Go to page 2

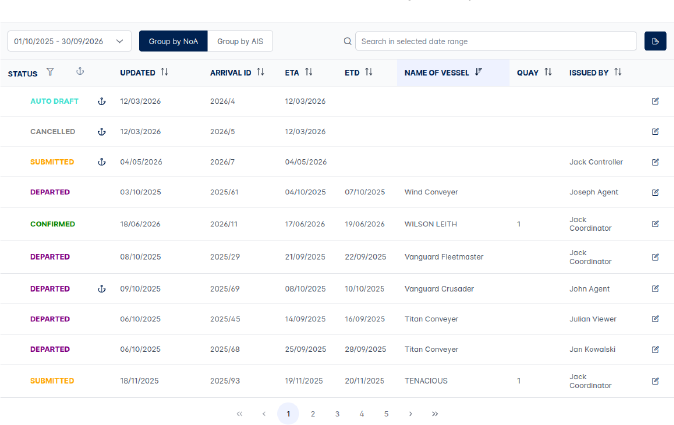click(x=313, y=414)
